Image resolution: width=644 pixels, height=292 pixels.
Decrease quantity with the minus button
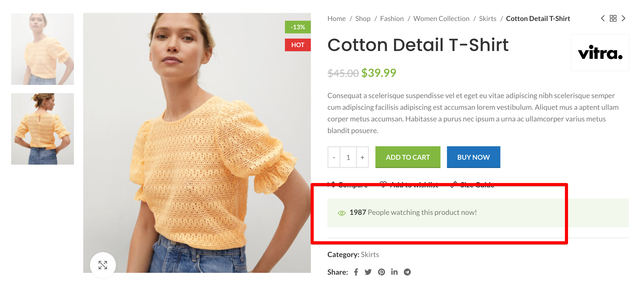click(334, 157)
